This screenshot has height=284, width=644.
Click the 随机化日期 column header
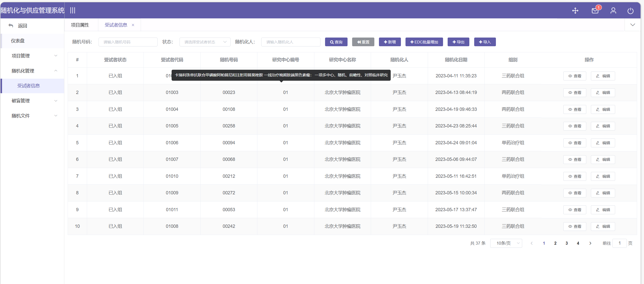(456, 60)
